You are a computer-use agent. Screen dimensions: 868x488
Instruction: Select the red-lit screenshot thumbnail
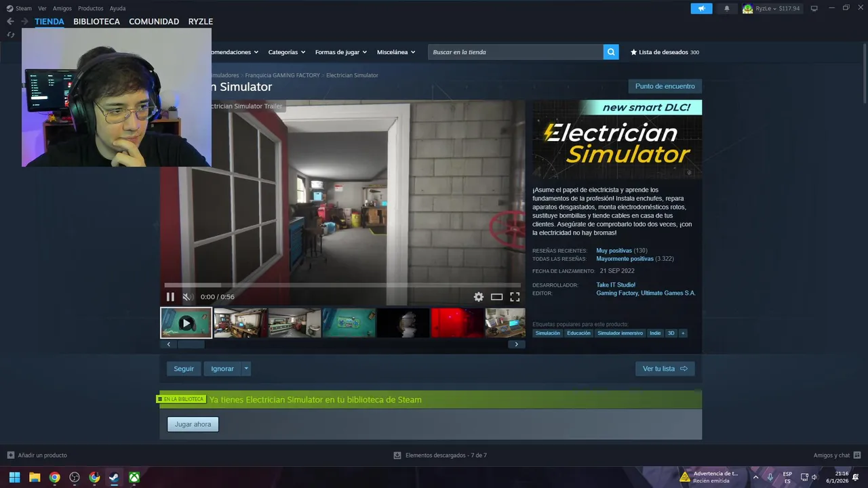458,323
